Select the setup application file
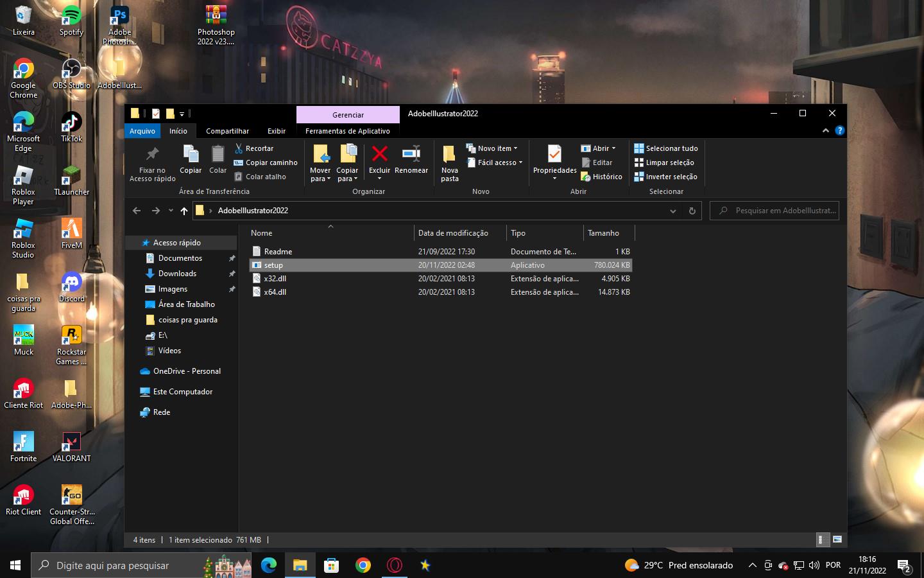The height and width of the screenshot is (578, 924). click(x=273, y=265)
